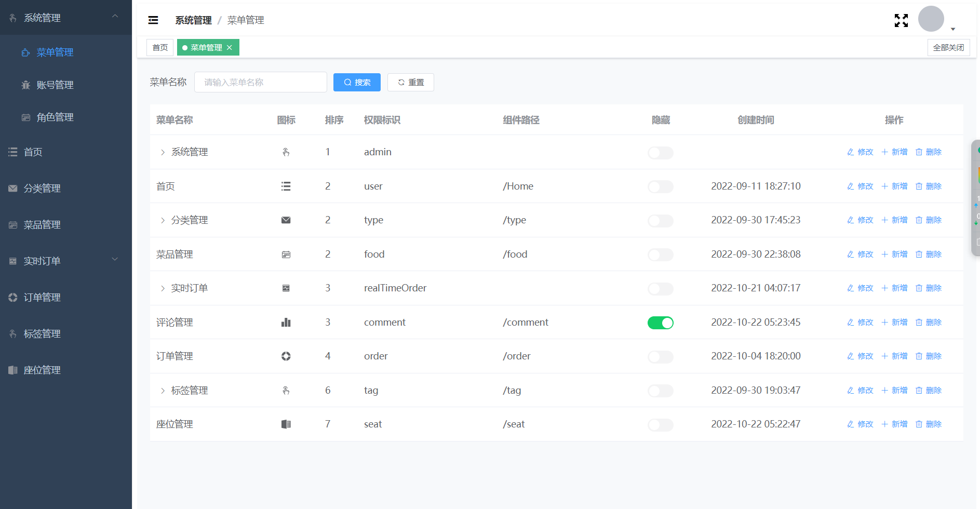Click the 全部关闭 close-all button
Image resolution: width=980 pixels, height=509 pixels.
948,47
